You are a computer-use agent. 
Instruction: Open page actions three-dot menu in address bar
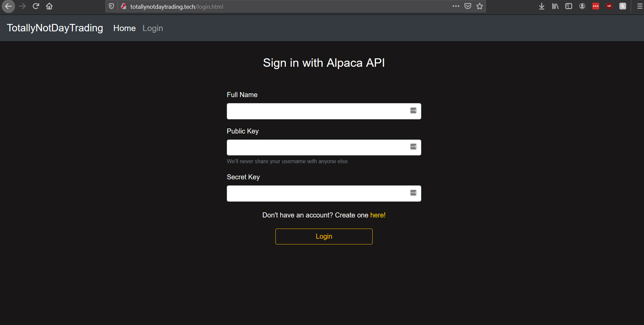[456, 6]
